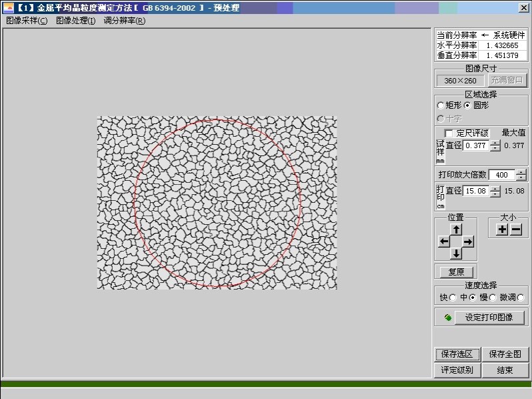Move selection right with the right arrow
This screenshot has width=532, height=399.
[468, 242]
